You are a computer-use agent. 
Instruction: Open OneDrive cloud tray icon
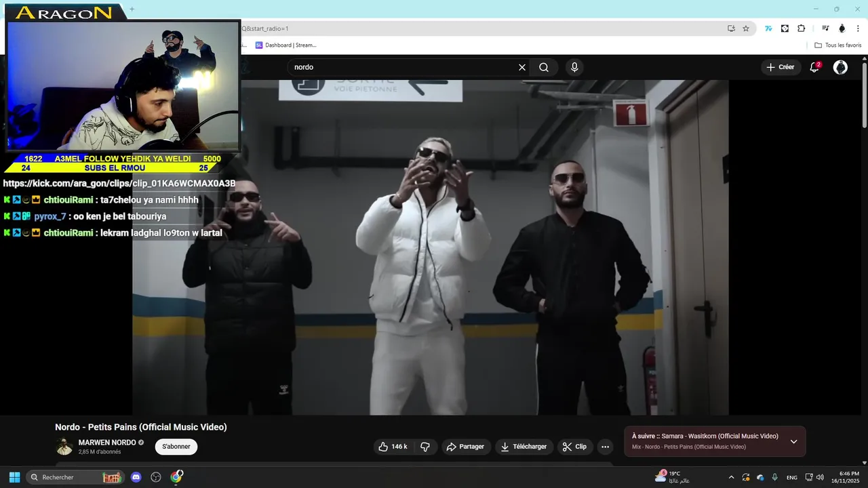[x=760, y=477]
